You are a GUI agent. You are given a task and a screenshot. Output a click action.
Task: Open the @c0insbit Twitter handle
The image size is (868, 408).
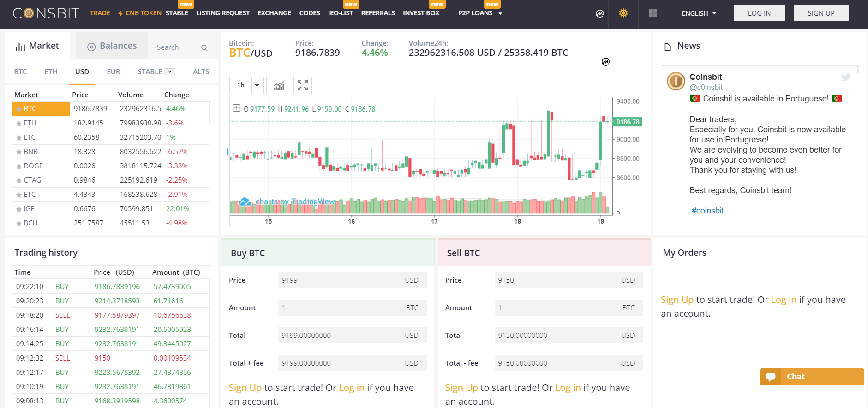tap(706, 88)
